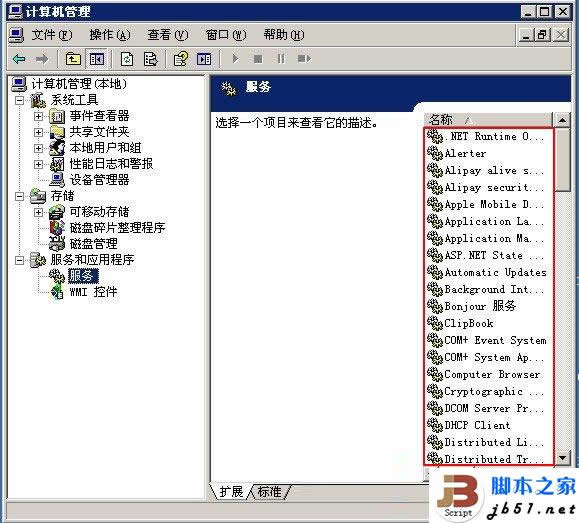Minimize the inner MMC child window
This screenshot has height=523, width=579.
pyautogui.click(x=526, y=35)
